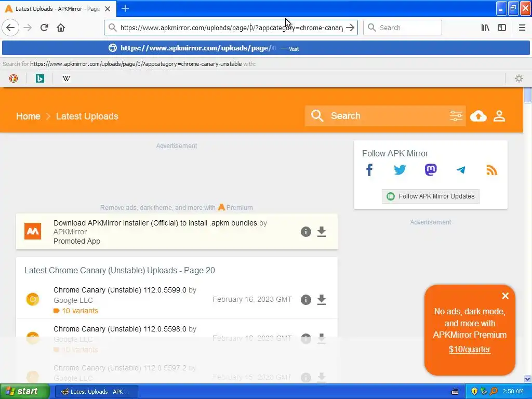Click the APKMirror site search field
Screen dimensions: 532x399
point(387,116)
